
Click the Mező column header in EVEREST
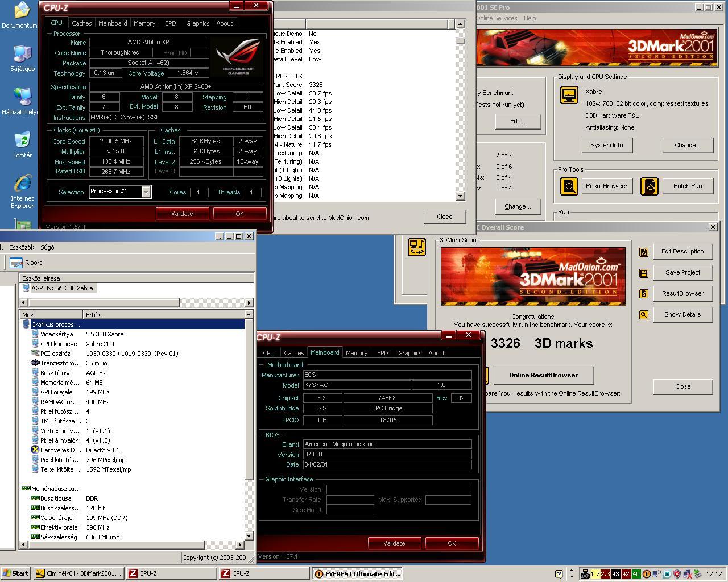pyautogui.click(x=51, y=314)
